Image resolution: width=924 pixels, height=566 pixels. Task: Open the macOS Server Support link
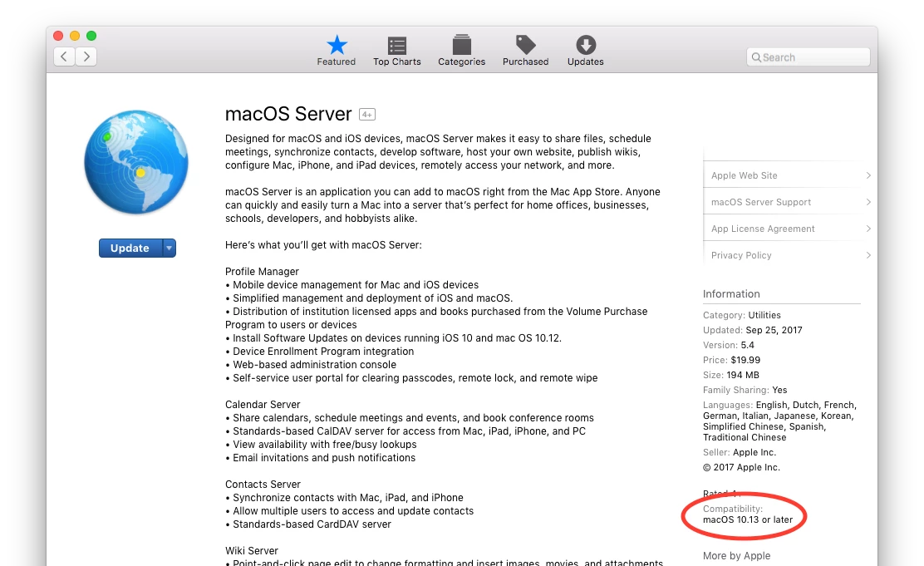point(761,202)
